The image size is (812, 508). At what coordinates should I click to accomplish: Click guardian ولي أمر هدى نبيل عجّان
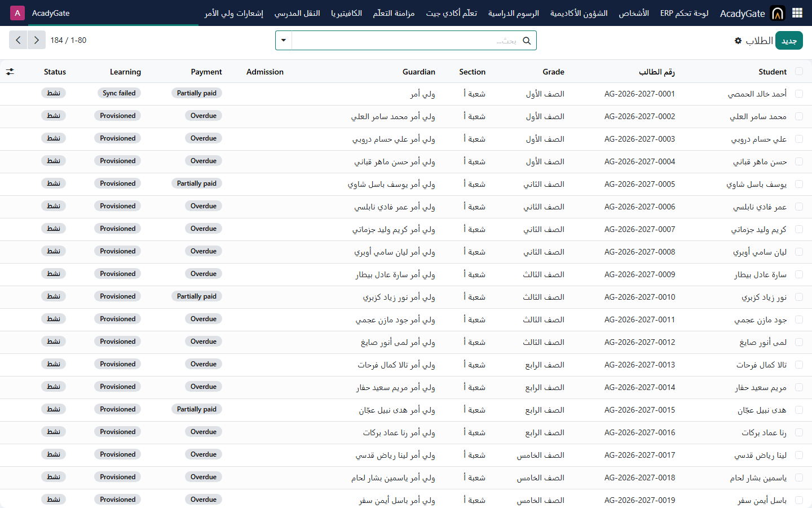[397, 410]
